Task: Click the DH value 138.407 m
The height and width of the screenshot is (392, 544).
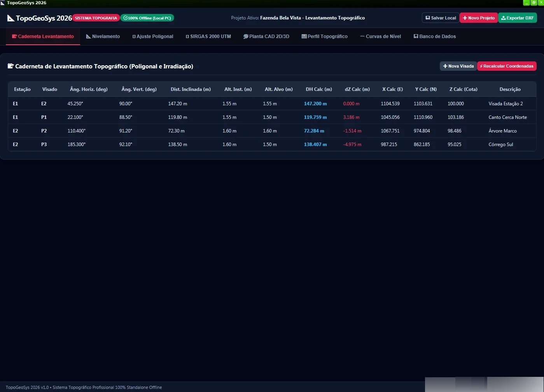Action: 315,145
